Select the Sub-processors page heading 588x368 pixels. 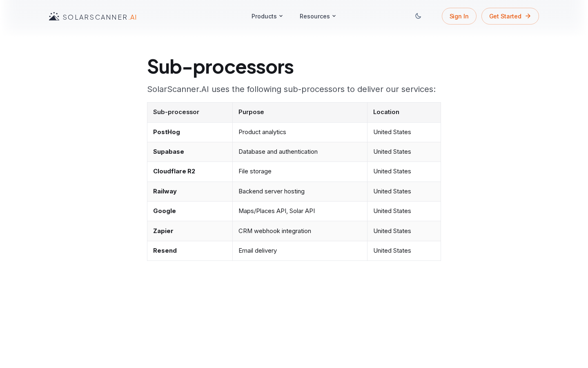point(220,67)
